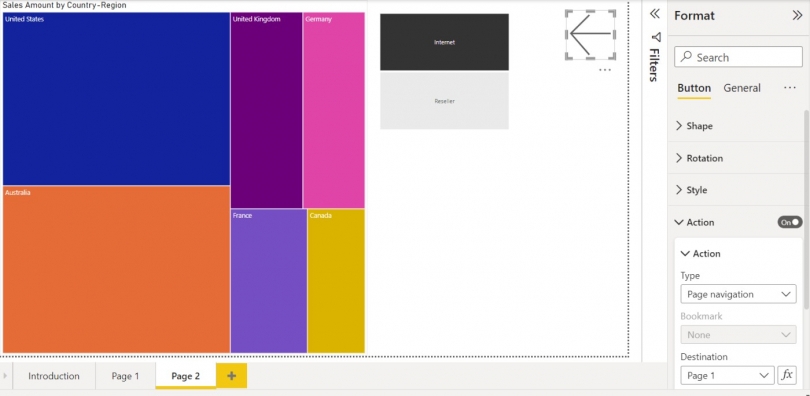Click the United States treemap tile
The width and height of the screenshot is (810, 396).
point(116,99)
